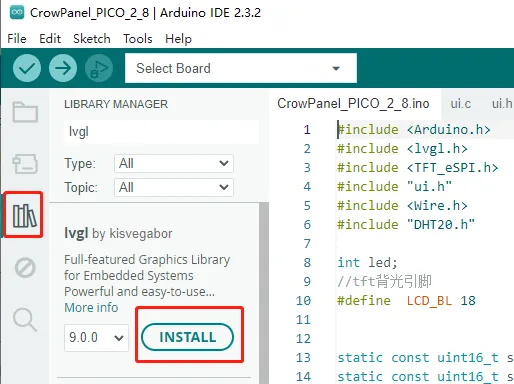Follow the More info link

pyautogui.click(x=91, y=307)
